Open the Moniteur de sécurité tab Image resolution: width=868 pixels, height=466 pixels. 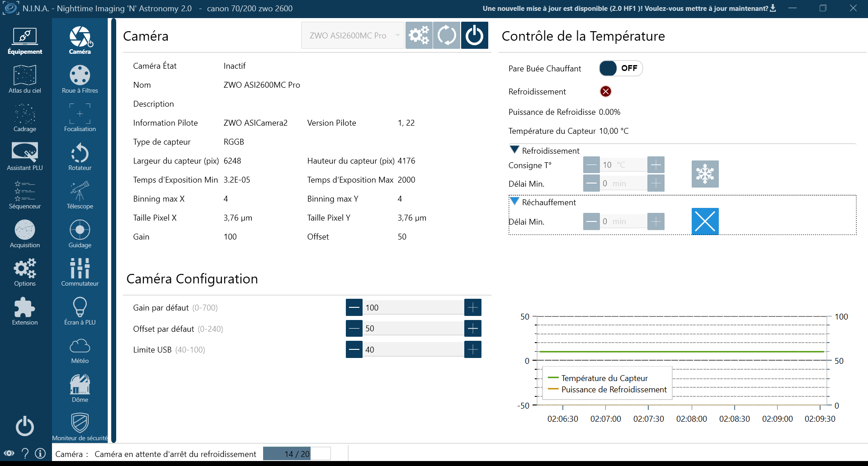click(80, 427)
